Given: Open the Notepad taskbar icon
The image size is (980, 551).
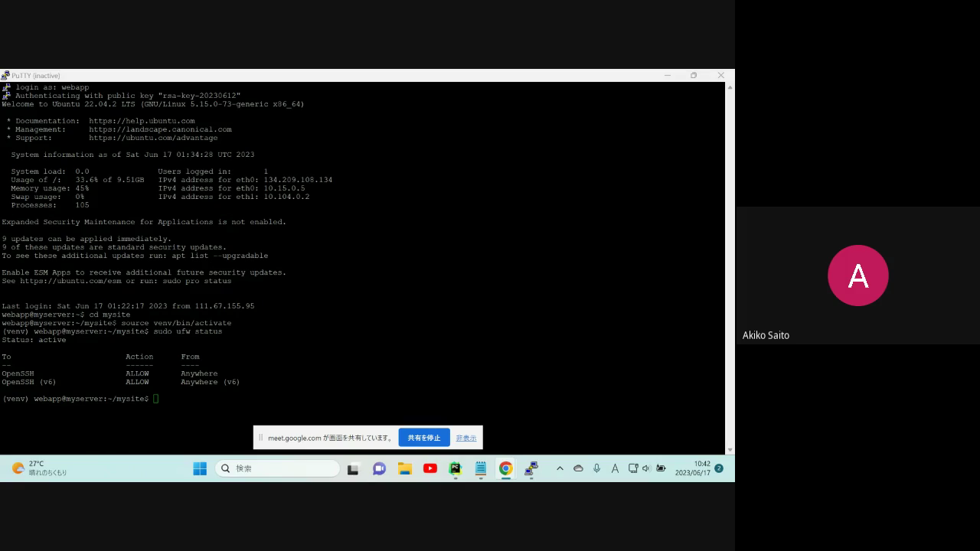Looking at the screenshot, I should pos(480,468).
